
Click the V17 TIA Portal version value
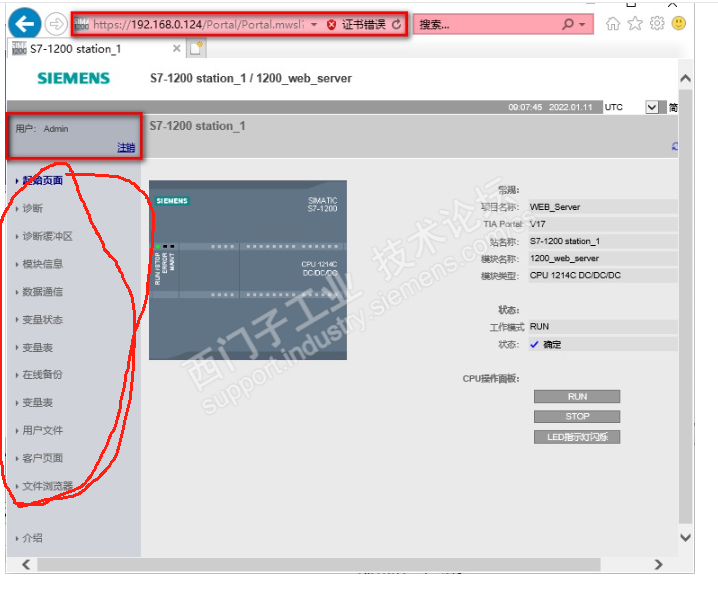tap(538, 224)
